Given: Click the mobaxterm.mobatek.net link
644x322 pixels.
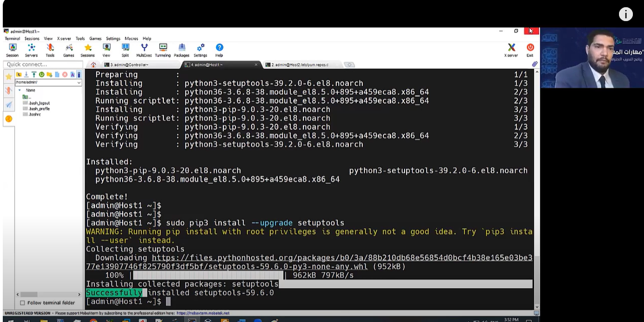Looking at the screenshot, I should pos(203,313).
